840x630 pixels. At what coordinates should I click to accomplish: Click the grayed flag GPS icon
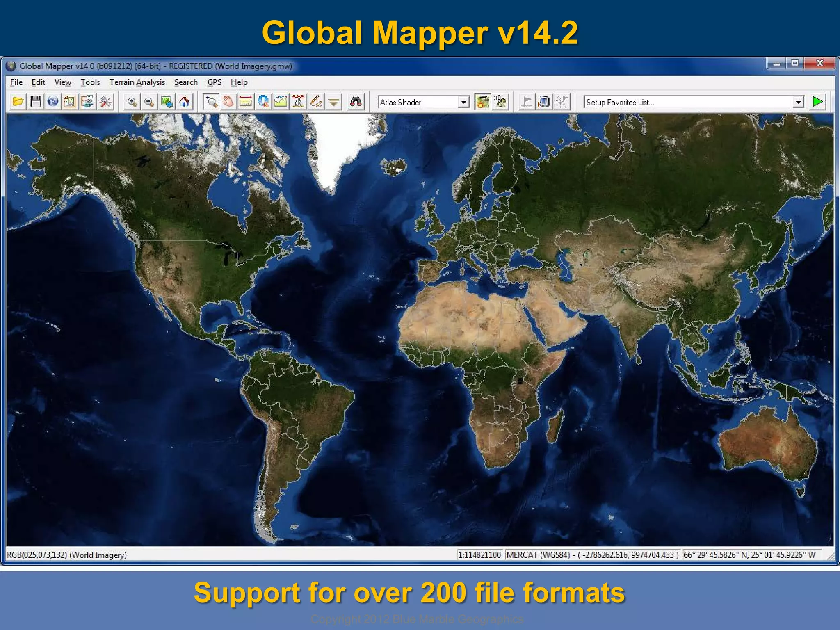click(x=527, y=102)
